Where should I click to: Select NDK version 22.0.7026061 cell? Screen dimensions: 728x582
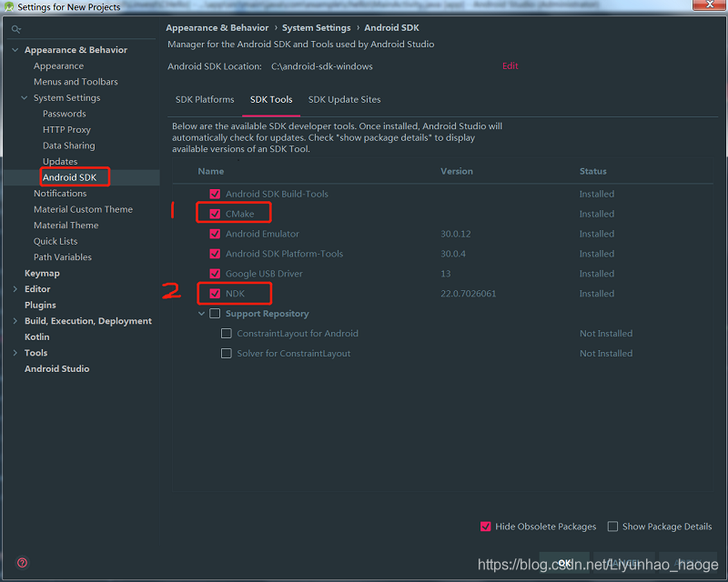pyautogui.click(x=468, y=294)
